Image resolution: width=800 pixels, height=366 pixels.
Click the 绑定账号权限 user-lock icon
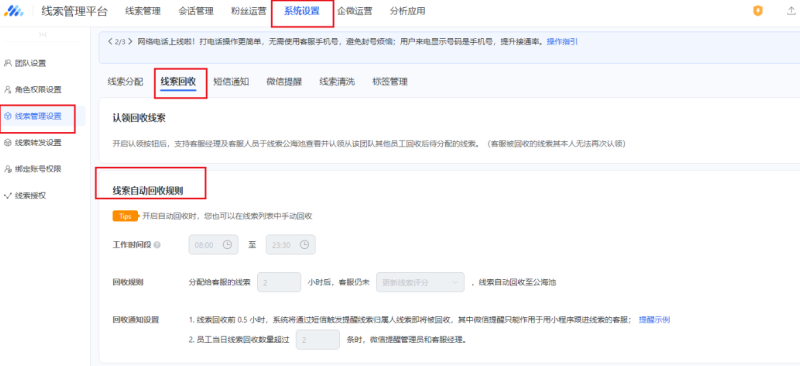pyautogui.click(x=8, y=169)
